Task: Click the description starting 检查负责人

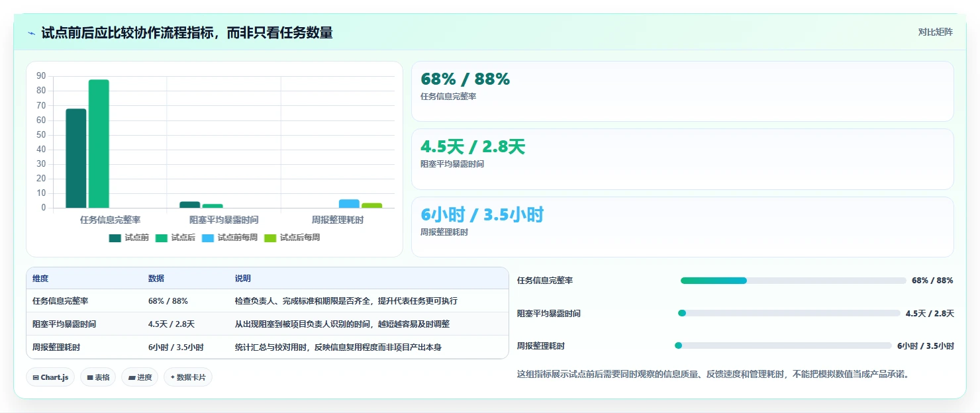Action: (346, 301)
